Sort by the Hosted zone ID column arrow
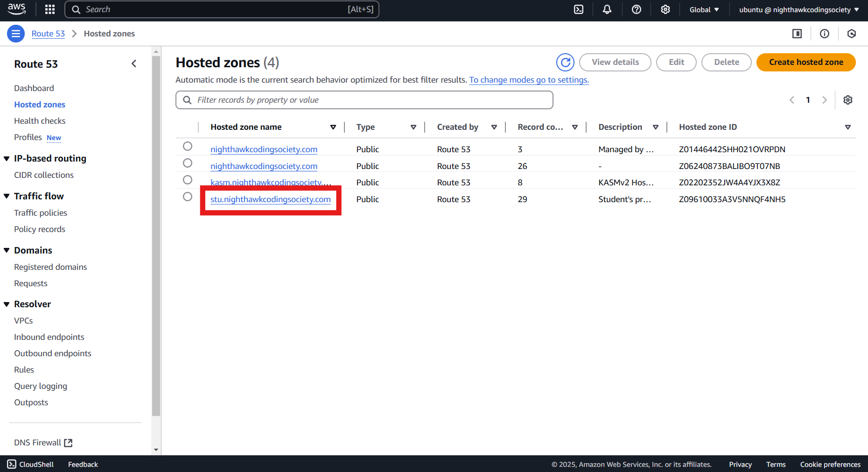The height and width of the screenshot is (472, 868). pyautogui.click(x=848, y=127)
